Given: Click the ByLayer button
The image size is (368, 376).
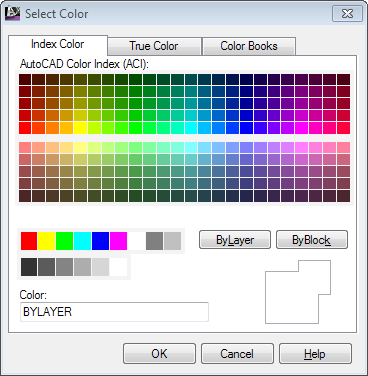Looking at the screenshot, I should [x=235, y=240].
